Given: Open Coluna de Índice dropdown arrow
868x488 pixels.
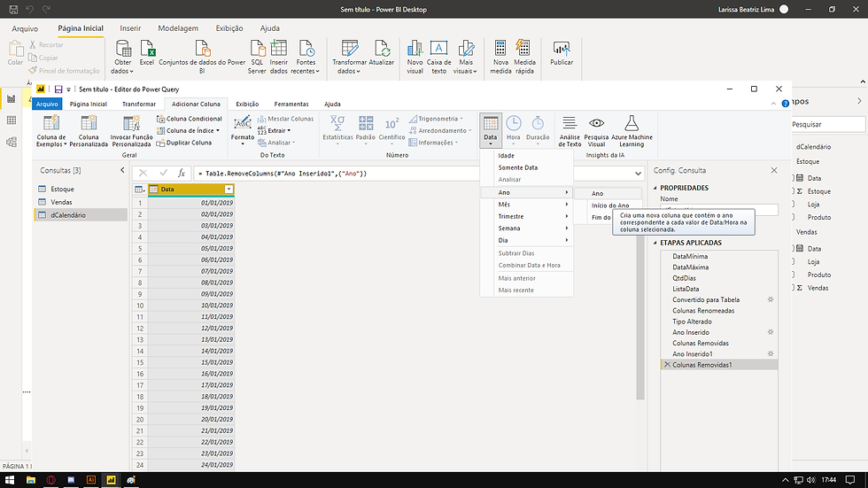Looking at the screenshot, I should tap(218, 130).
